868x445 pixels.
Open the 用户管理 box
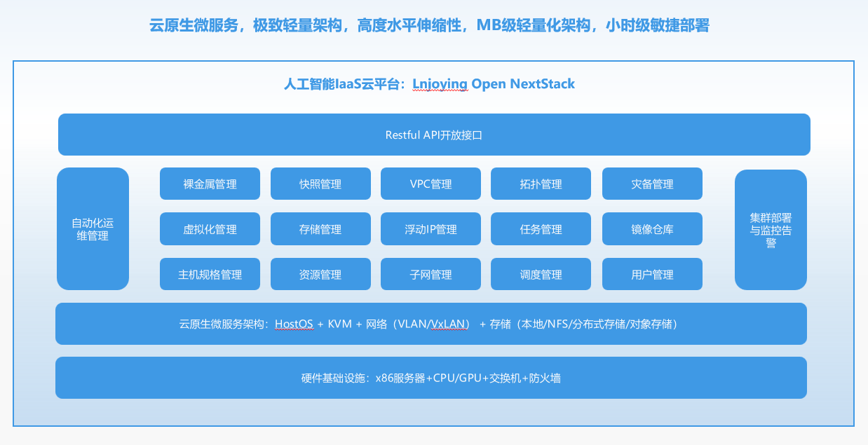(652, 274)
